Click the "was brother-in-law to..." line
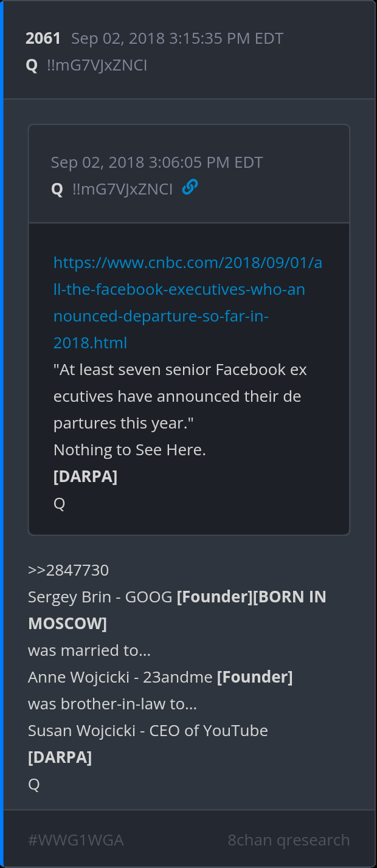Image resolution: width=377 pixels, height=868 pixels. tap(112, 704)
